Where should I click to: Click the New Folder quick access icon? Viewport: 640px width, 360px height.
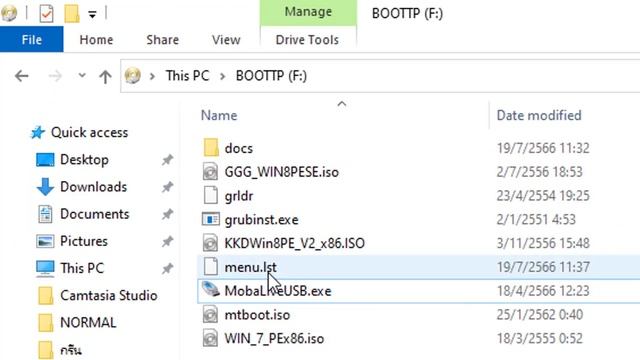[x=71, y=13]
